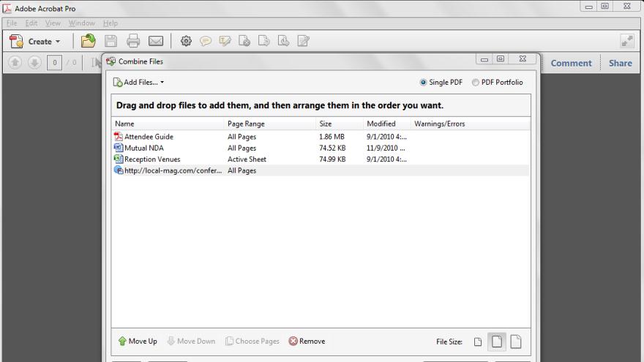The image size is (644, 362).
Task: Click the Warnings/Errors column header
Action: 471,124
